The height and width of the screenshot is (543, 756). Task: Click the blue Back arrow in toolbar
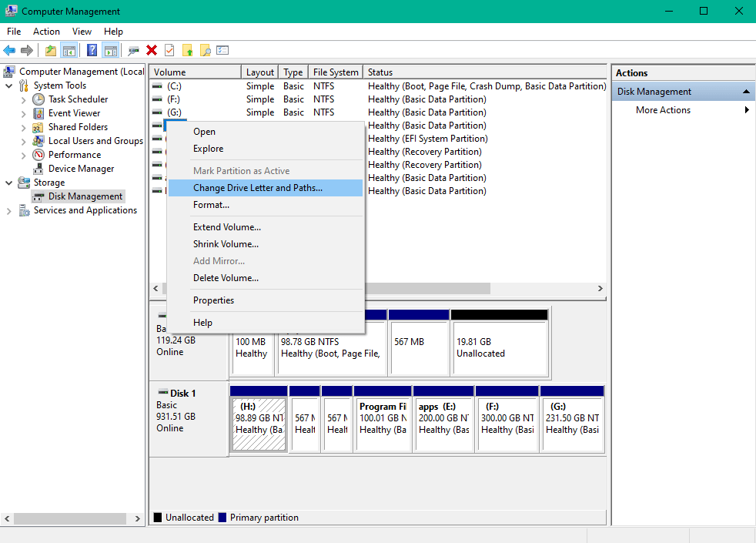[9, 51]
